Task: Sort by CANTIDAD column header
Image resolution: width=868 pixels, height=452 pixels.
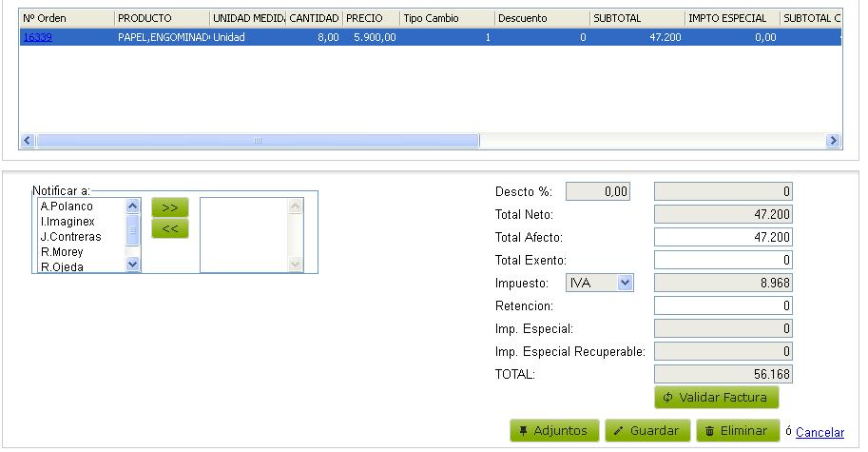Action: tap(314, 18)
